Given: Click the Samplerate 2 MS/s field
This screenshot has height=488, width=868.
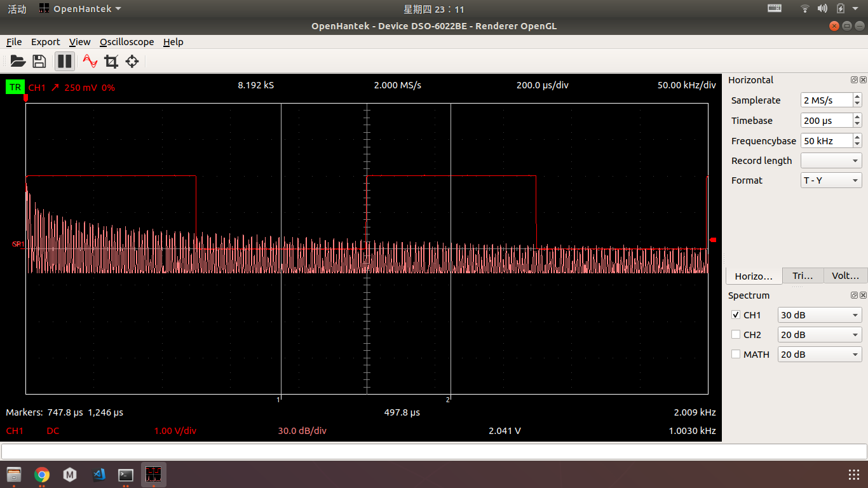Looking at the screenshot, I should click(x=826, y=100).
